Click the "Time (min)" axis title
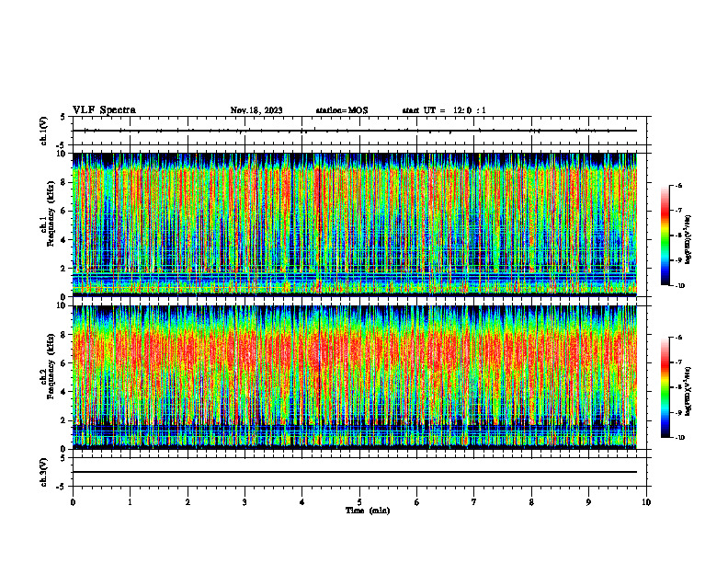 (x=368, y=511)
